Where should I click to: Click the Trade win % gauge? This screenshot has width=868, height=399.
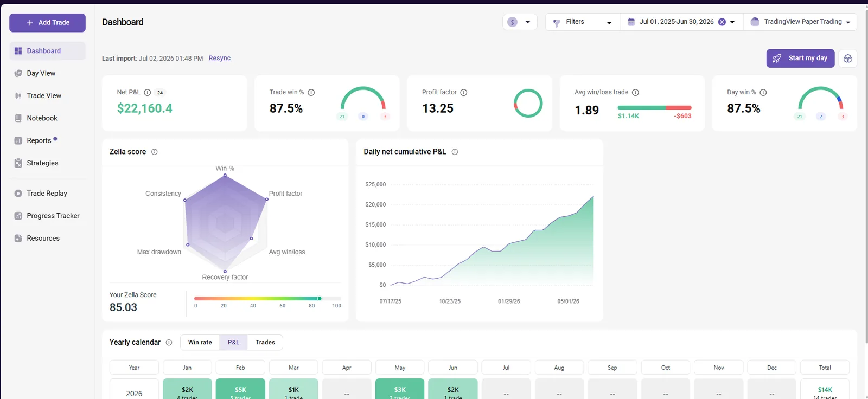363,99
